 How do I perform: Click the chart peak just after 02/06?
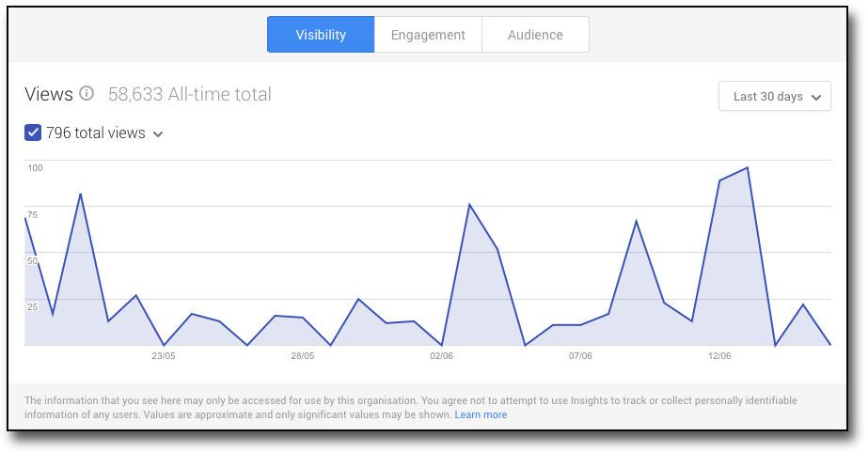click(469, 205)
